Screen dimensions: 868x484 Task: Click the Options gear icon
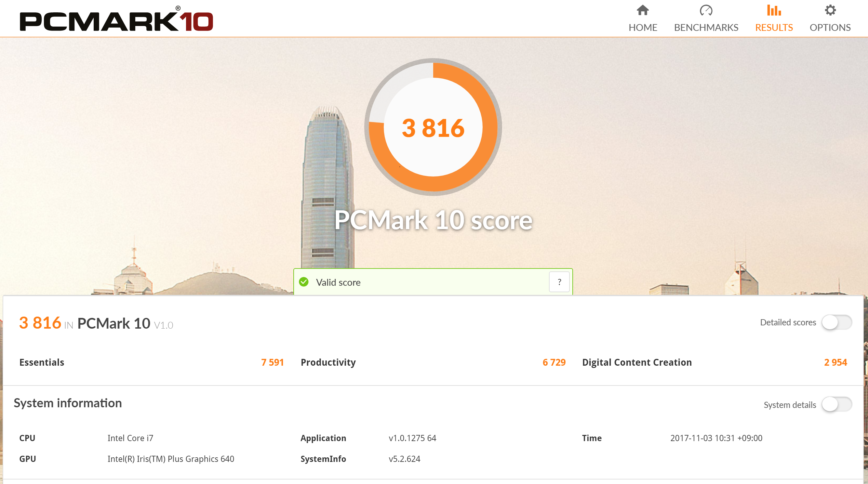click(x=830, y=10)
